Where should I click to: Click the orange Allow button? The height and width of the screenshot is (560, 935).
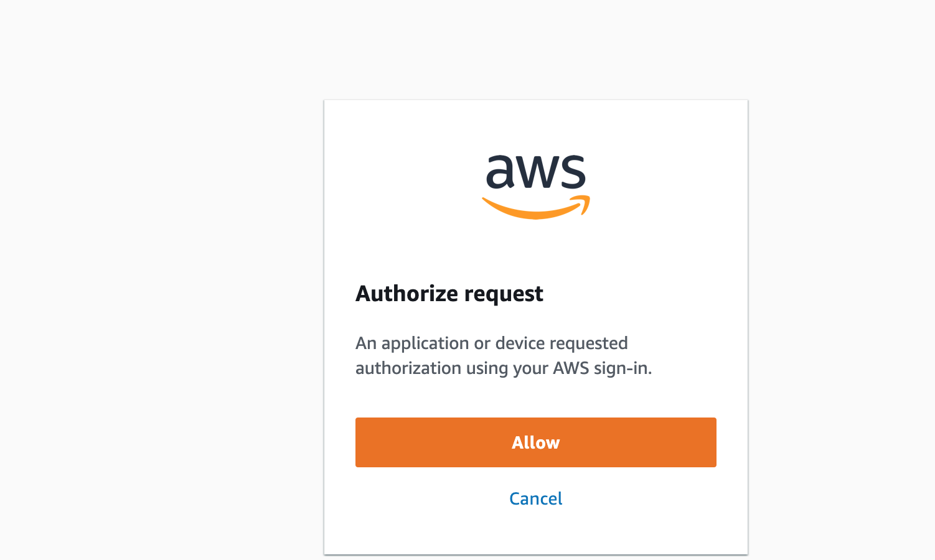point(535,442)
